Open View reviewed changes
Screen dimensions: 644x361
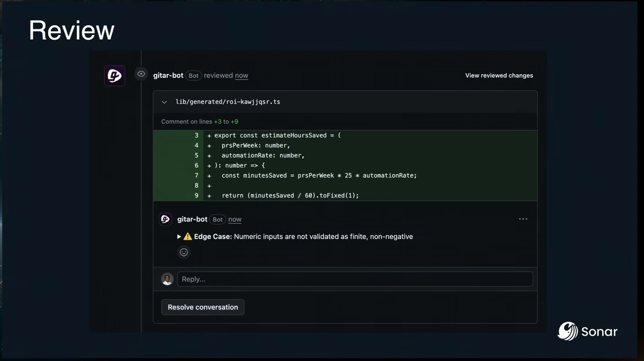coord(499,76)
